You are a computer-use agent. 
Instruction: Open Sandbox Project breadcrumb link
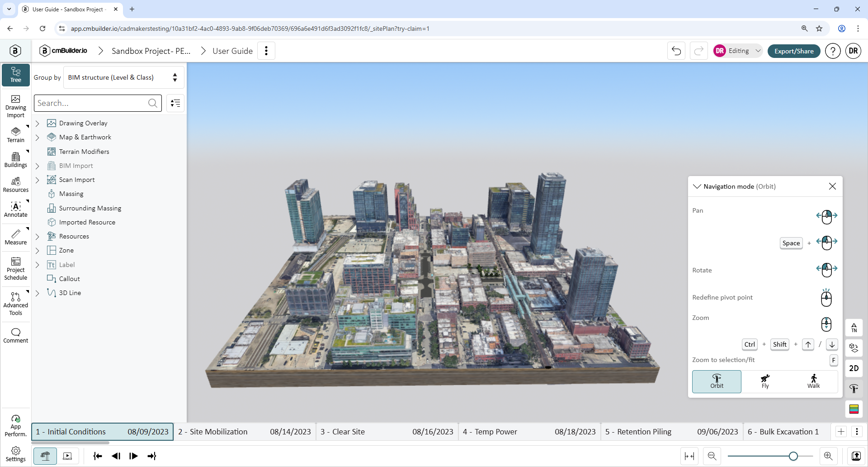[151, 51]
